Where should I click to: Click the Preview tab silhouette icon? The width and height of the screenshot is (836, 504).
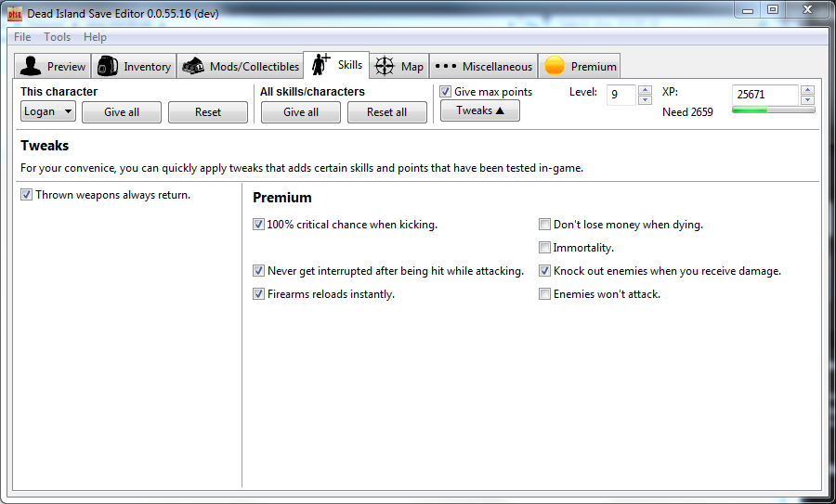(x=31, y=66)
